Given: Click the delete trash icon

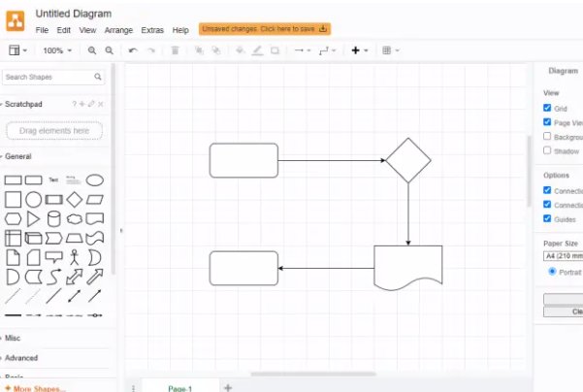Looking at the screenshot, I should click(x=175, y=50).
